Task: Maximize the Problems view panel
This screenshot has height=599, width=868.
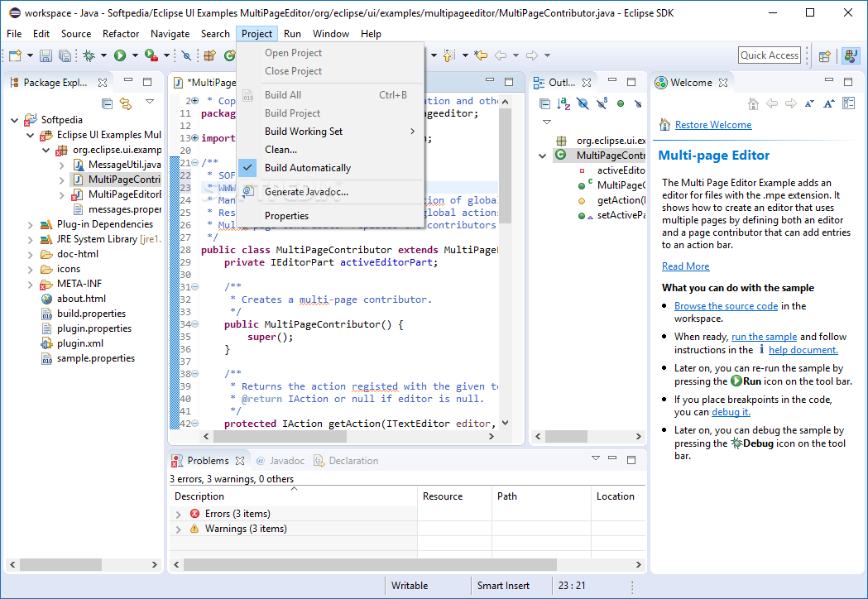Action: click(631, 459)
